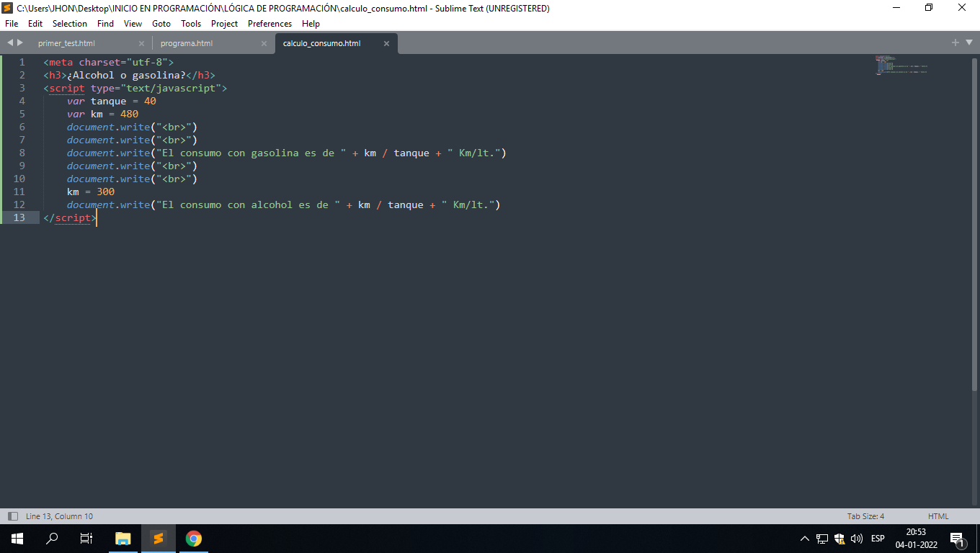The image size is (980, 553).
Task: Open the tab list dropdown arrow
Action: point(968,42)
